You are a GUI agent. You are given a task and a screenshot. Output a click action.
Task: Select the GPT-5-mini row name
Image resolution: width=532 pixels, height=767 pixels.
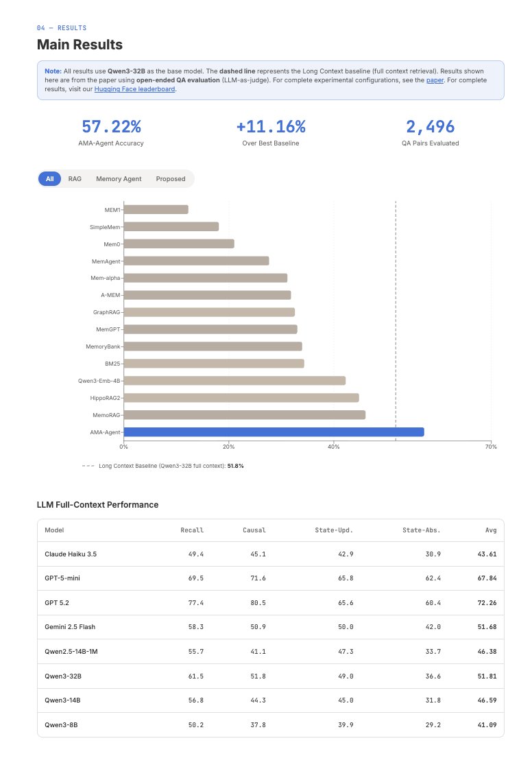point(62,578)
